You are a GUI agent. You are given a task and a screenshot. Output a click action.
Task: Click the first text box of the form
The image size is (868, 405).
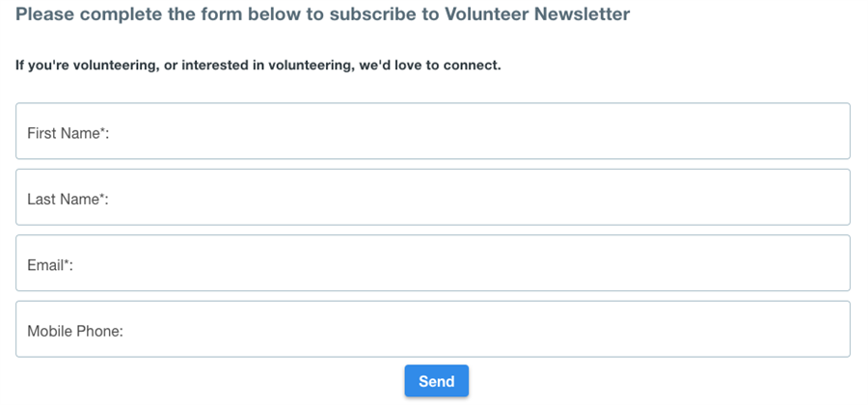click(433, 131)
